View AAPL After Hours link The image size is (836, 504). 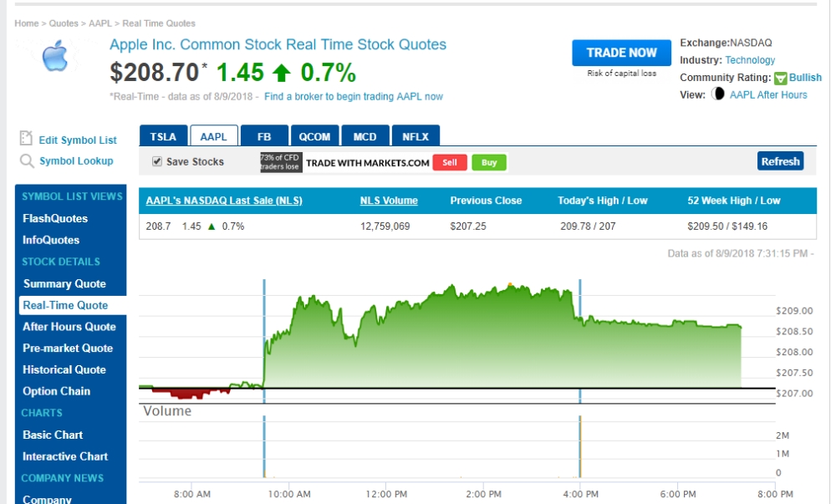(x=768, y=94)
